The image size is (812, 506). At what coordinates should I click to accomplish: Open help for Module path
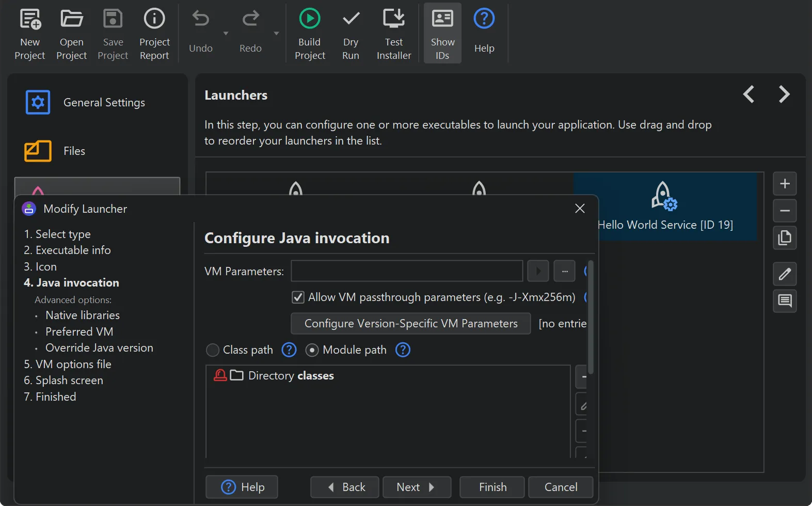coord(403,350)
